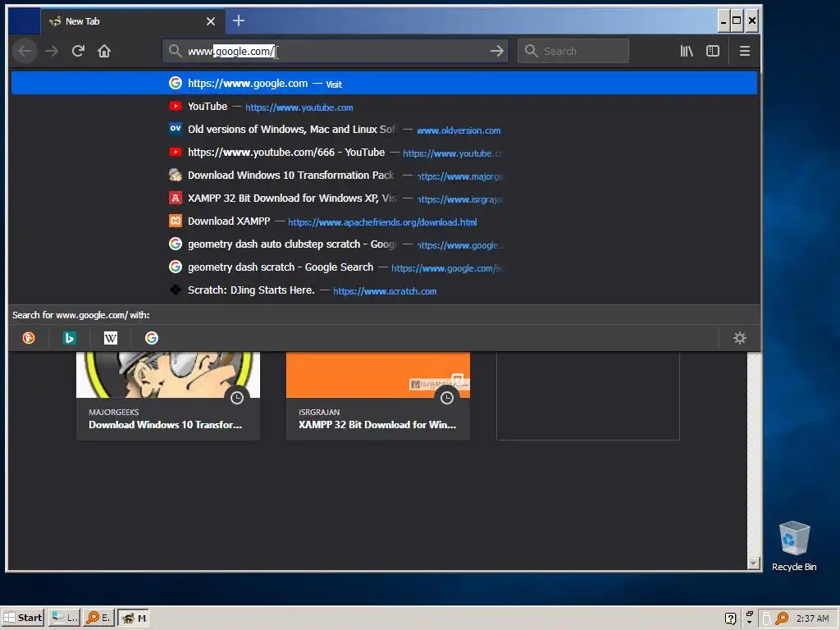Viewport: 840px width, 630px height.
Task: Select the YouTube suggestion row
Action: coord(384,107)
